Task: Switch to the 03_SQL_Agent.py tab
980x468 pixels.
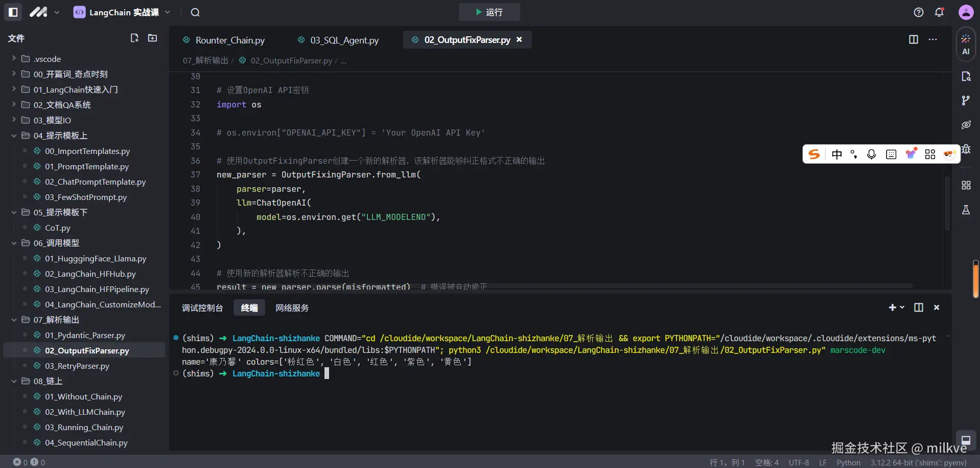Action: (x=344, y=40)
